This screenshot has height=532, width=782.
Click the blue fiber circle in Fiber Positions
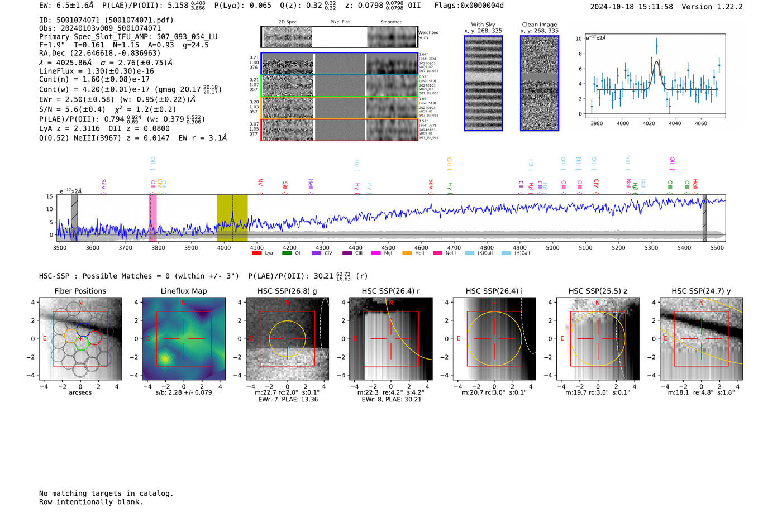(x=83, y=329)
